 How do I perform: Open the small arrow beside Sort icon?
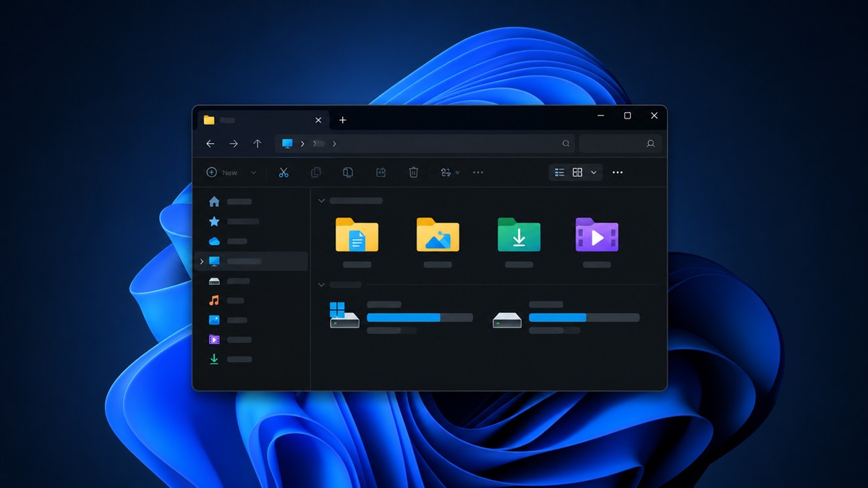(457, 173)
